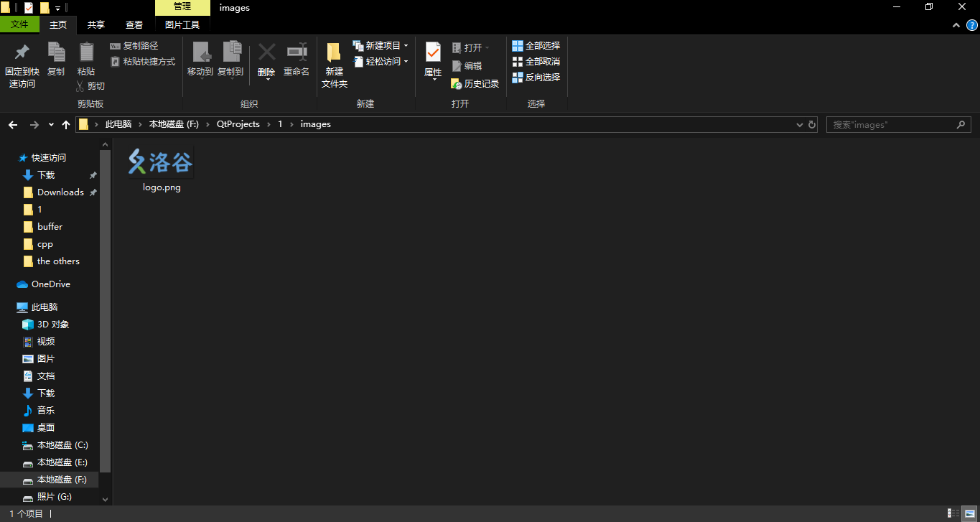
Task: Expand breadcrumb arrow after QtProjects
Action: point(269,125)
